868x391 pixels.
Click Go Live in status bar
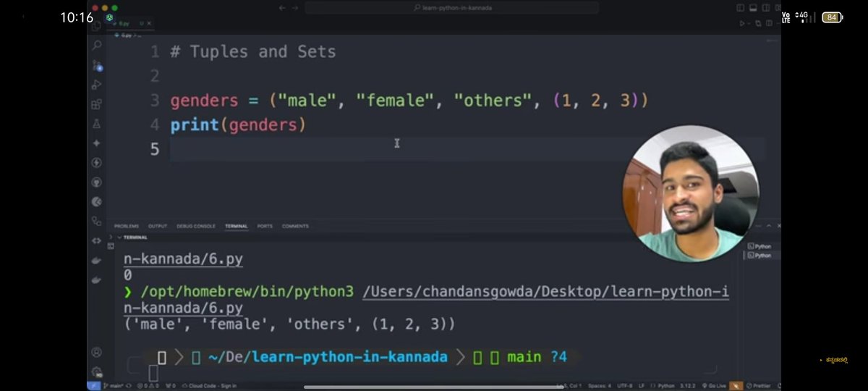[x=715, y=386]
